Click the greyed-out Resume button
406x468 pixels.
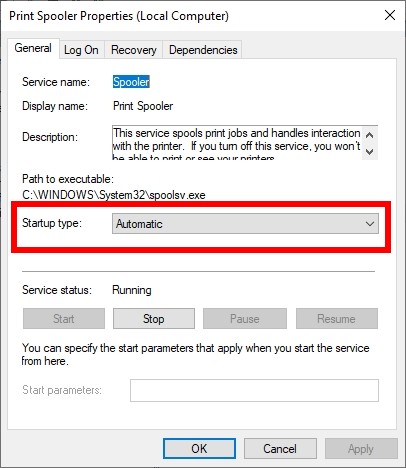tap(337, 319)
